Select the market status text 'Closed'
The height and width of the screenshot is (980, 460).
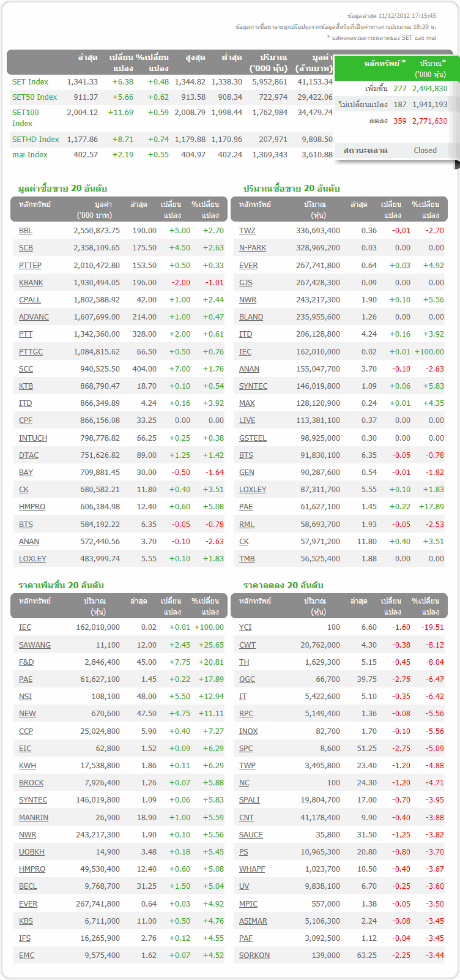point(425,150)
